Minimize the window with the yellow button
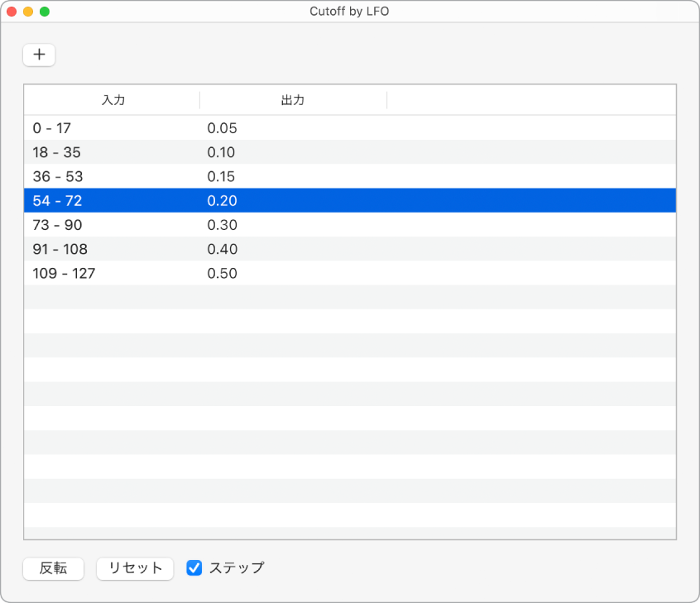Viewport: 700px width, 603px height. 28,12
